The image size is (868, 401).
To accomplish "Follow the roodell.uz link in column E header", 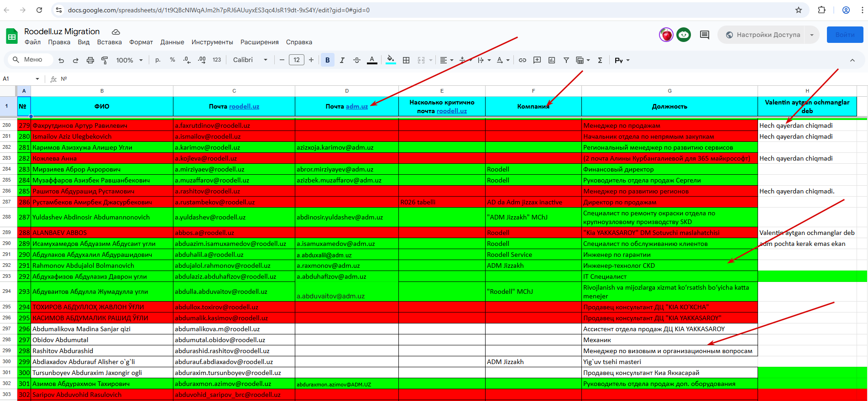I will pyautogui.click(x=452, y=111).
